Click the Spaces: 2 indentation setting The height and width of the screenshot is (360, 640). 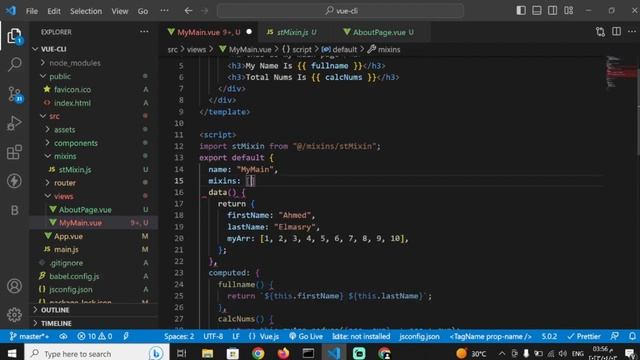(x=179, y=336)
